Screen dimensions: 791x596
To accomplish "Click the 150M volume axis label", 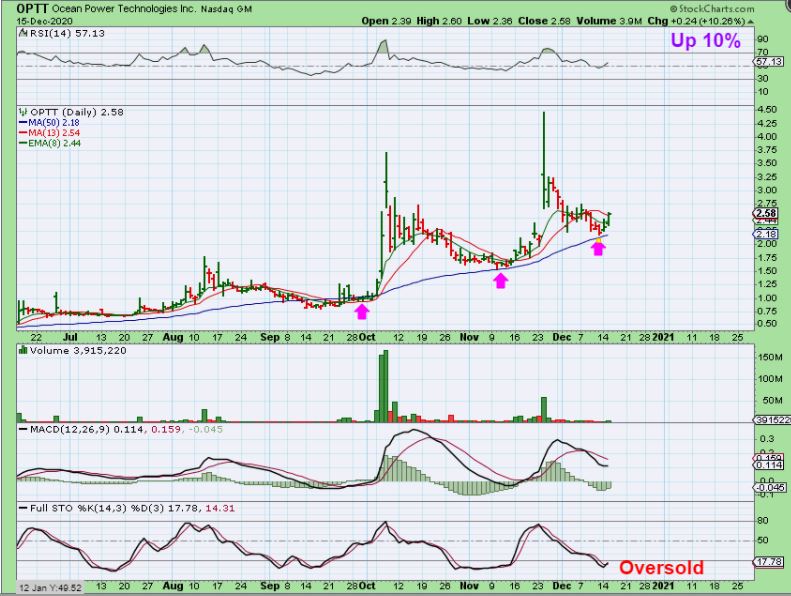I will click(770, 357).
